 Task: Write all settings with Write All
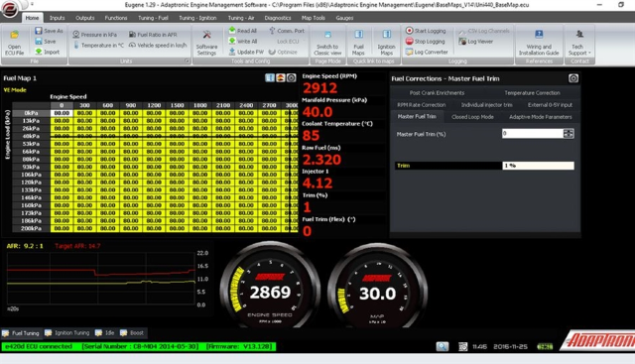click(x=242, y=42)
